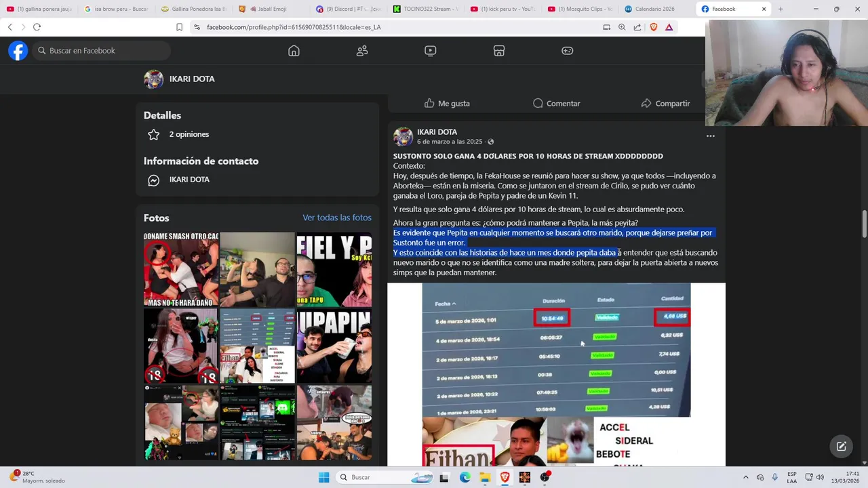Click the browser Back arrow
Image resolution: width=868 pixels, height=488 pixels.
9,27
